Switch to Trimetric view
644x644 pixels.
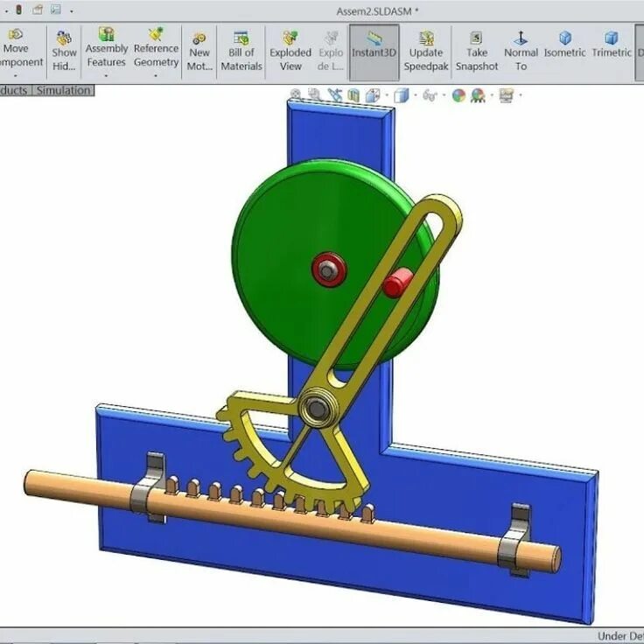[612, 45]
